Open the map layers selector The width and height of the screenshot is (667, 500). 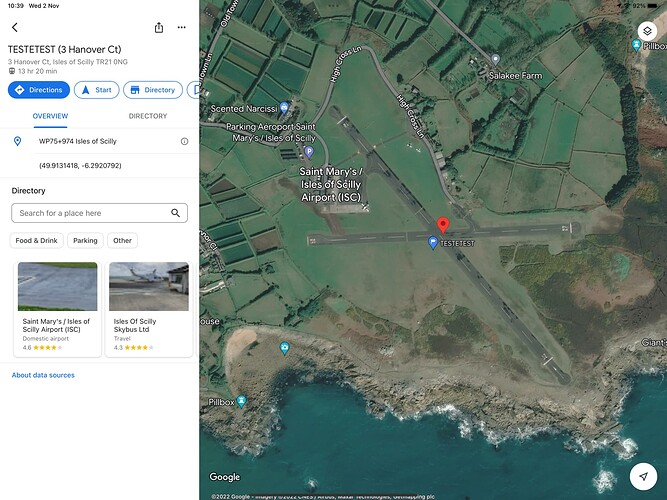[x=646, y=31]
